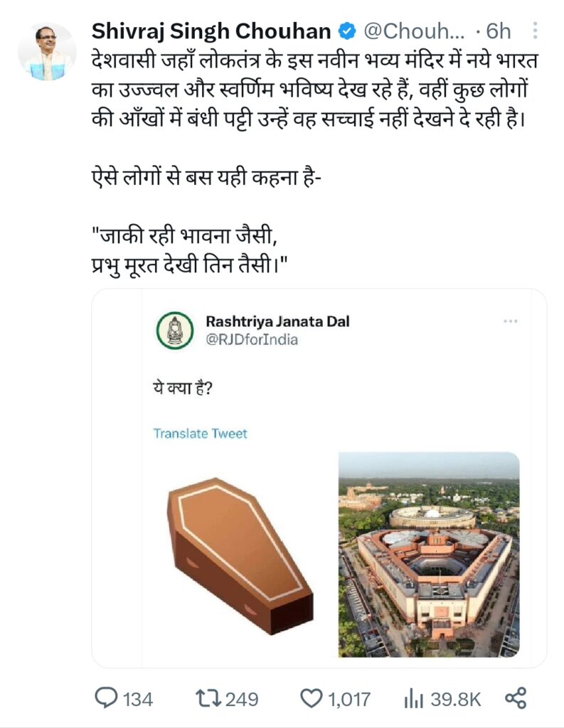Click the 1,017 likes count

tap(348, 700)
